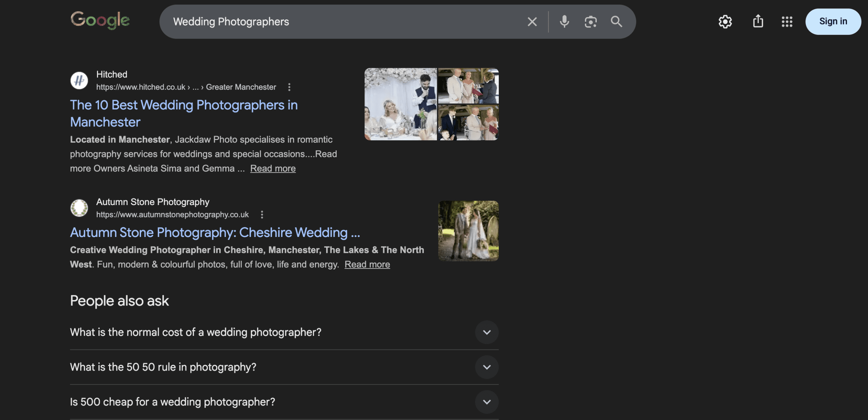This screenshot has width=868, height=420.
Task: Clear the search query with the X icon
Action: point(532,22)
